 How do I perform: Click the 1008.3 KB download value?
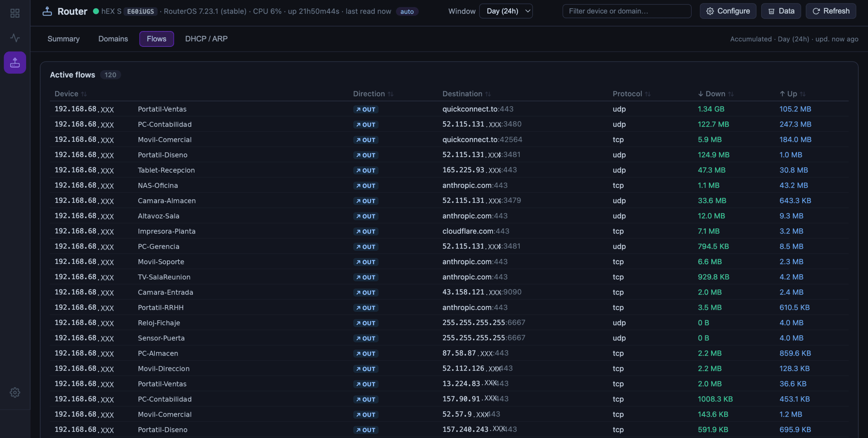pos(715,399)
